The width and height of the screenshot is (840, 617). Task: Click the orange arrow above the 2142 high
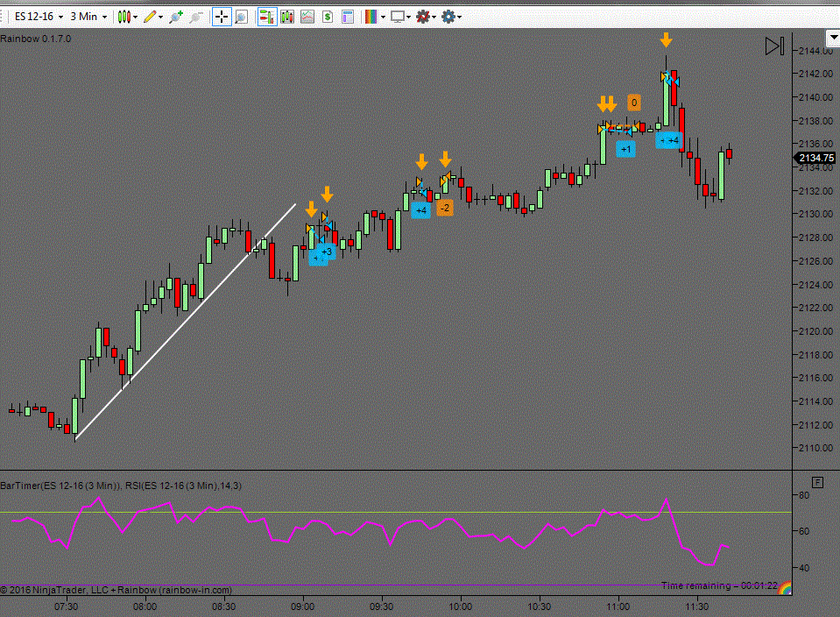(666, 39)
